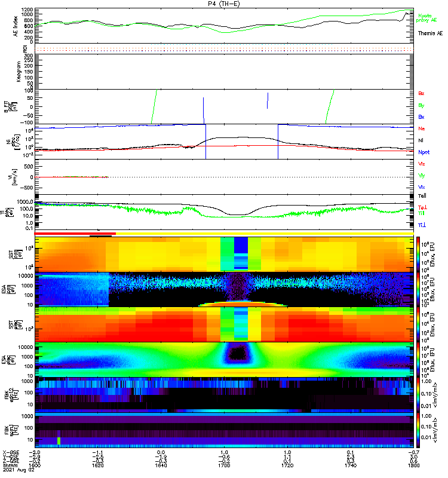Screen dimensions: 448x478
Task: Click the dark blue dropout in SST ions spectrogram
Action: pos(241,246)
